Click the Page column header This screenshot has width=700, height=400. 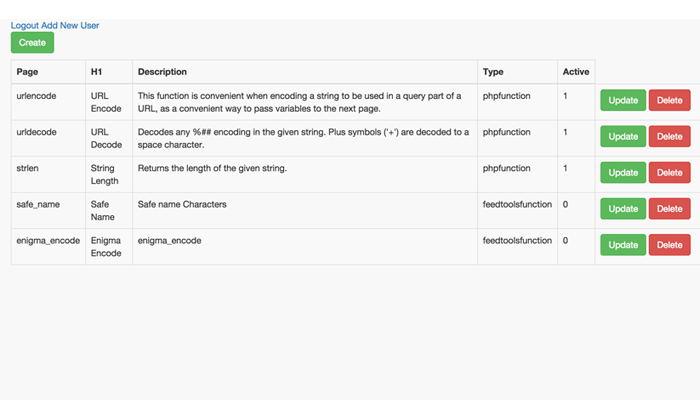27,72
